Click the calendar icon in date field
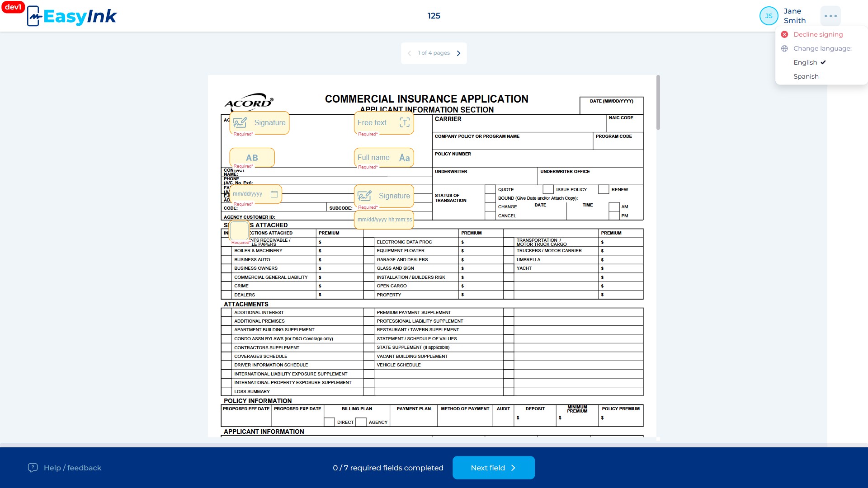Screen dimensions: 868x488 pos(274,194)
